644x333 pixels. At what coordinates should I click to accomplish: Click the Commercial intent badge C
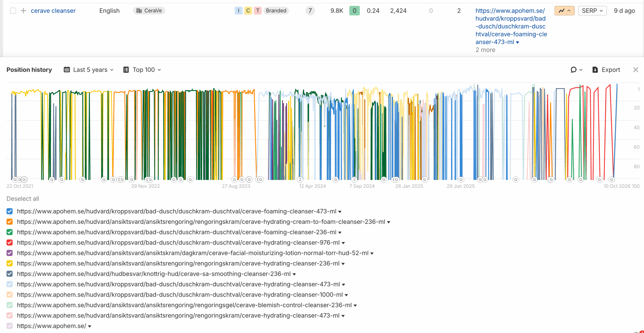tap(248, 11)
